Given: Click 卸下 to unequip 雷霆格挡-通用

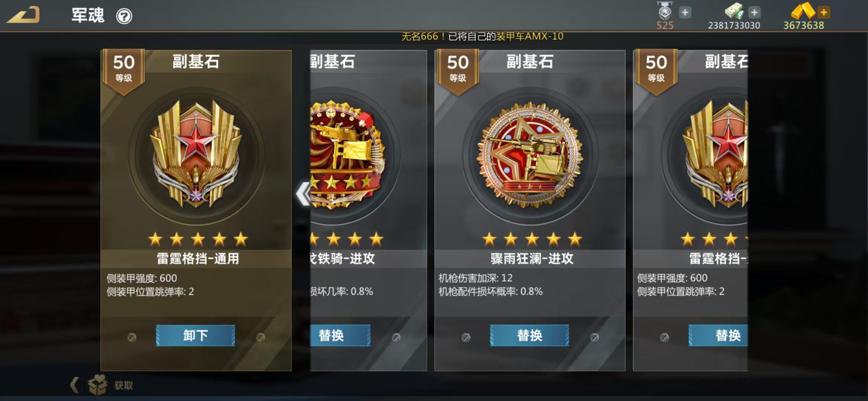Looking at the screenshot, I should pyautogui.click(x=195, y=336).
